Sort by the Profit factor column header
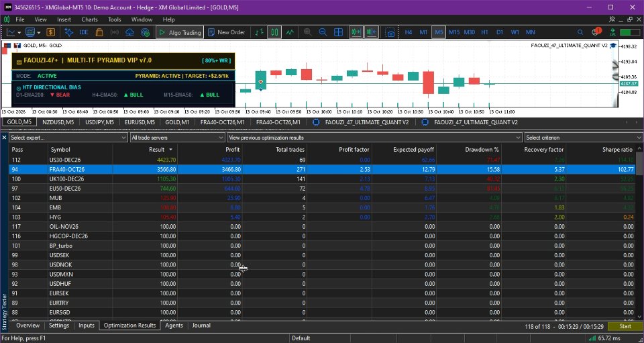 [x=339, y=150]
